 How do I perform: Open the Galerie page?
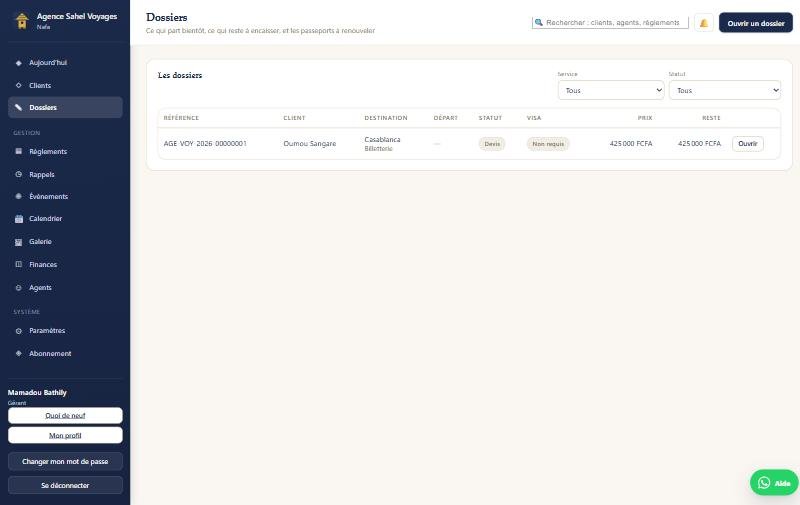point(65,241)
